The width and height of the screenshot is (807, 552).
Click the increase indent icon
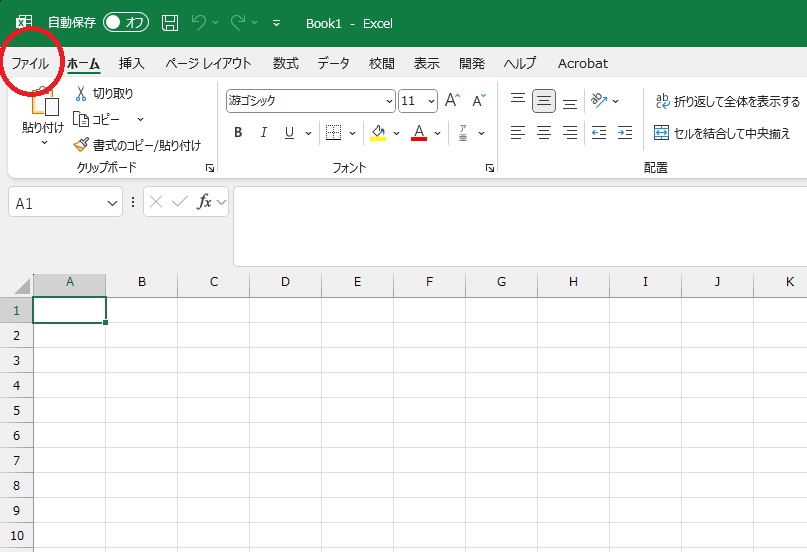point(625,133)
